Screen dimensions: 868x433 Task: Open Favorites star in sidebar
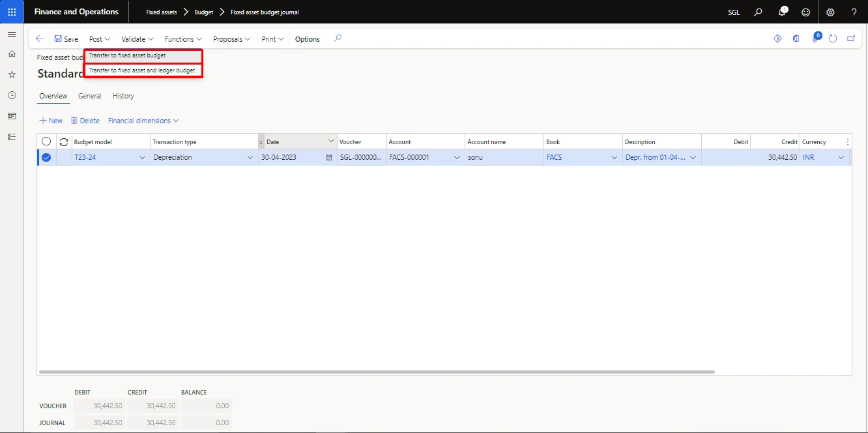(12, 74)
